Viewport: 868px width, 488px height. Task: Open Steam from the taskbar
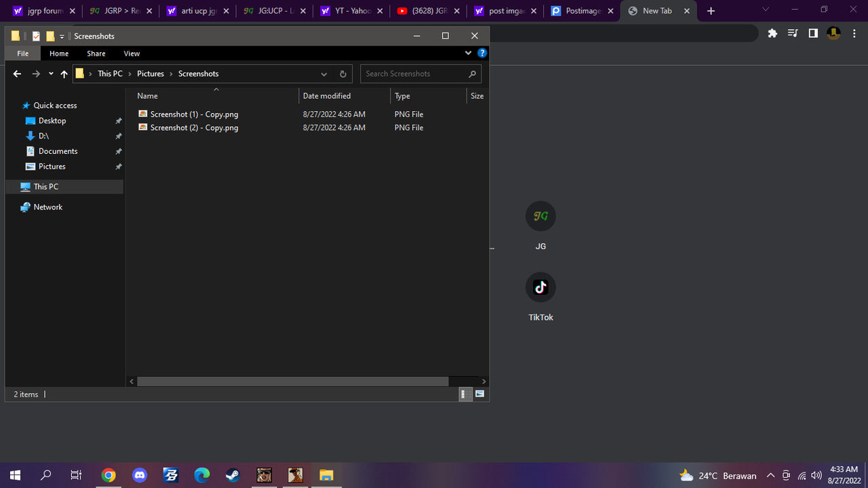233,475
